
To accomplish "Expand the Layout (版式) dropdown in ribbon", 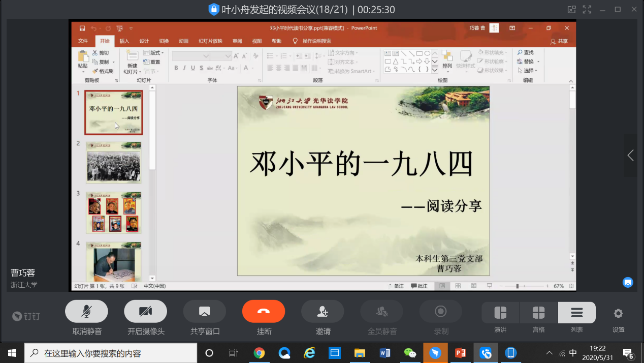I will point(154,53).
